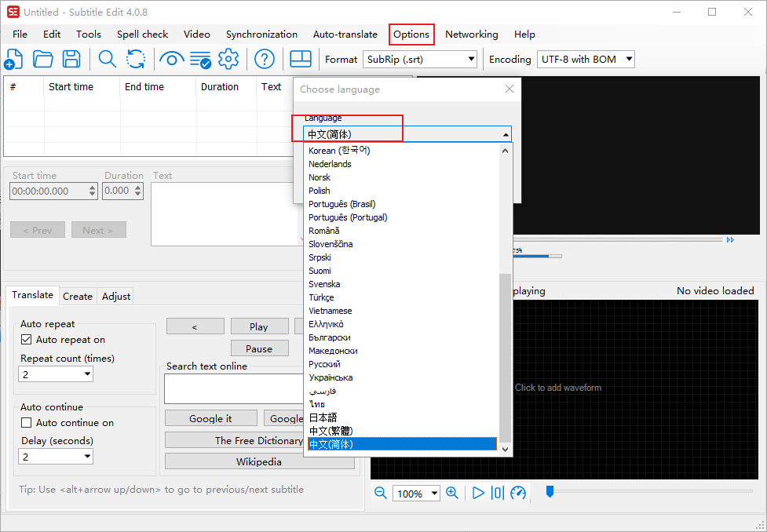Disable the Auto repeat on checkbox
Image resolution: width=767 pixels, height=532 pixels.
[27, 340]
